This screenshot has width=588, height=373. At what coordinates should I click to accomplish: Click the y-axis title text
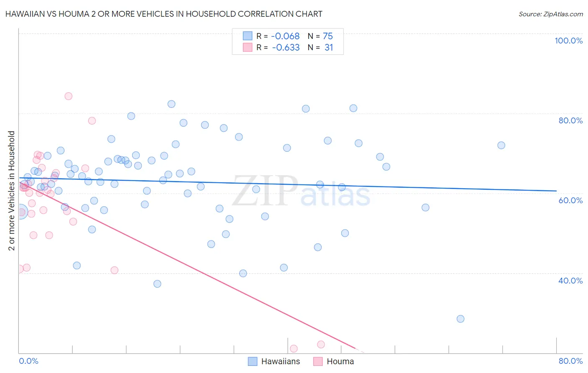pos(11,191)
